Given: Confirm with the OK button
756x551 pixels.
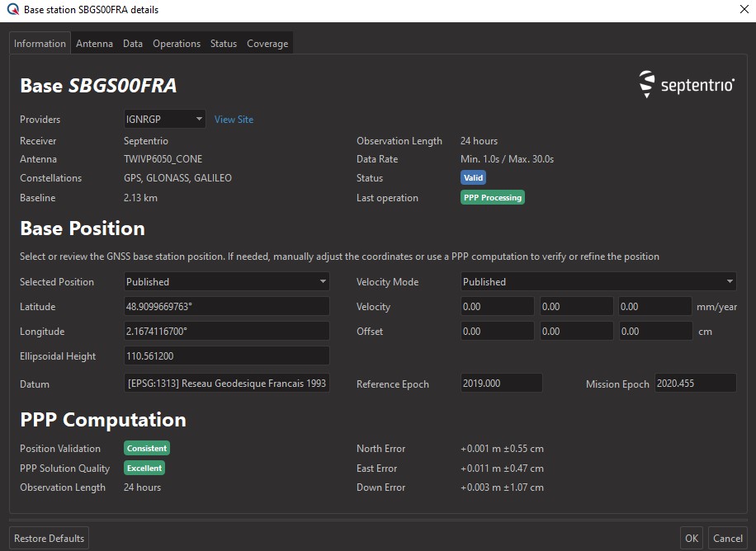Looking at the screenshot, I should pyautogui.click(x=691, y=539).
